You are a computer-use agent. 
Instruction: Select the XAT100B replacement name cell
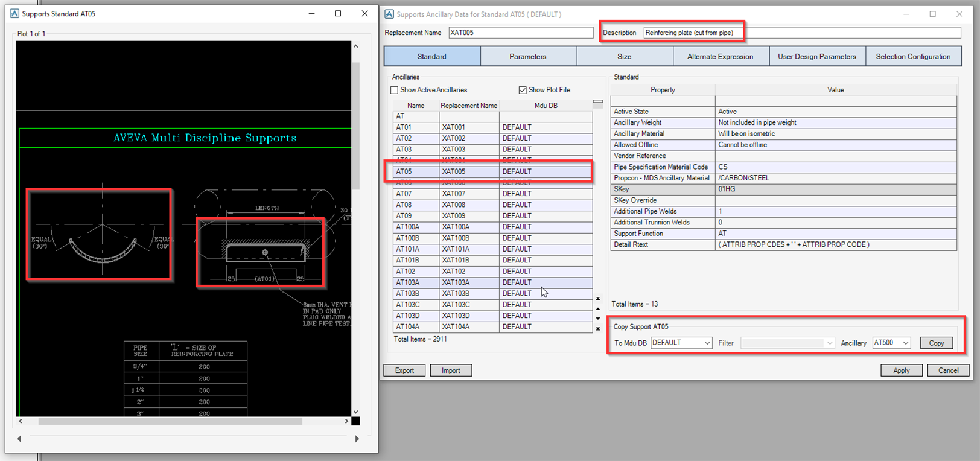[x=469, y=238]
